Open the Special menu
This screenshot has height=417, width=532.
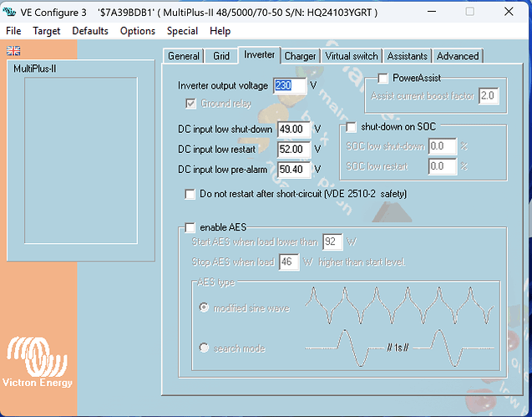pos(183,31)
